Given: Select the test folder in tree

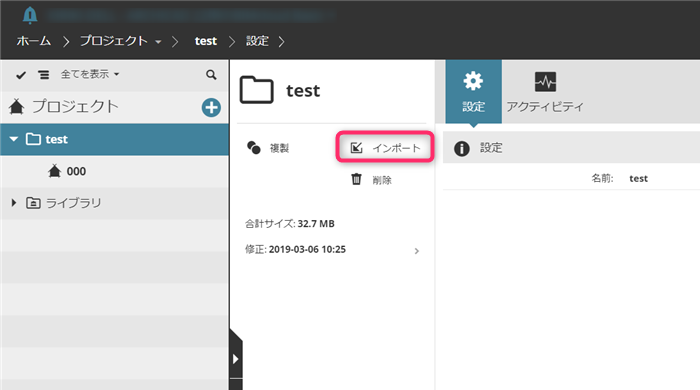Looking at the screenshot, I should pos(114,140).
